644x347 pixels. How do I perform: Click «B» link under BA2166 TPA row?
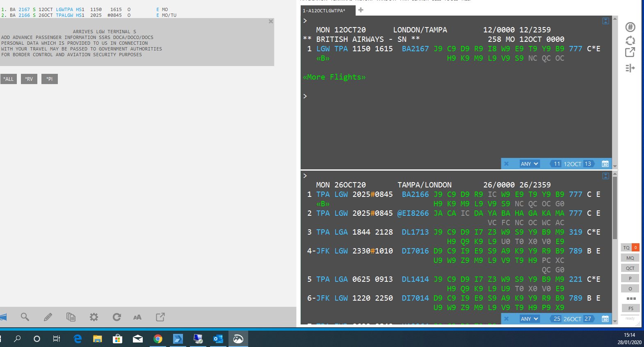(323, 204)
